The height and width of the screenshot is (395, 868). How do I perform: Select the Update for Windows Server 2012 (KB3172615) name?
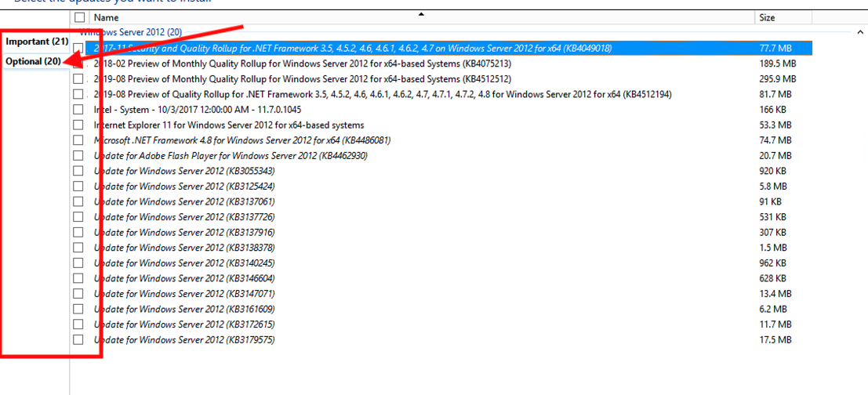[x=184, y=324]
